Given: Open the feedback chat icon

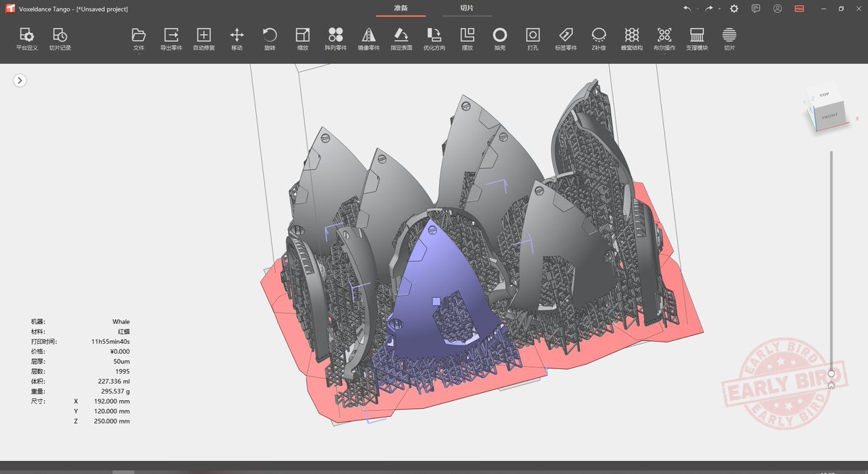Looking at the screenshot, I should [x=755, y=9].
